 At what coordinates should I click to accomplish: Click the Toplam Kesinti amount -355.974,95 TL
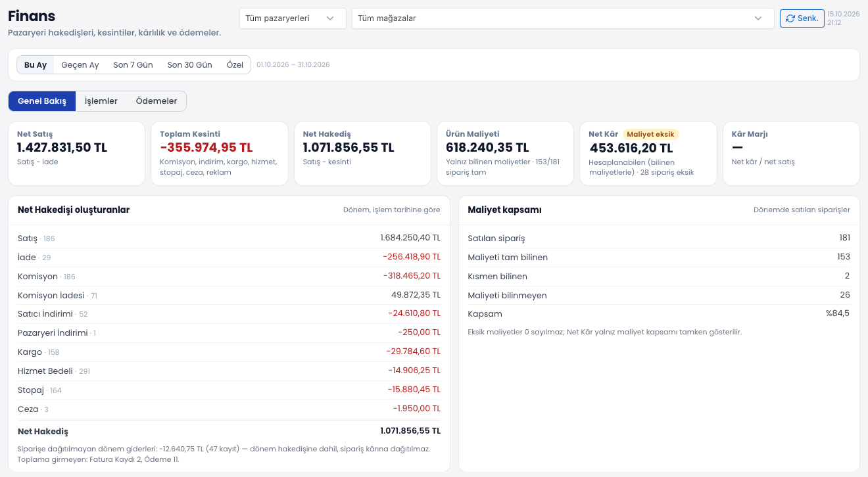[206, 148]
